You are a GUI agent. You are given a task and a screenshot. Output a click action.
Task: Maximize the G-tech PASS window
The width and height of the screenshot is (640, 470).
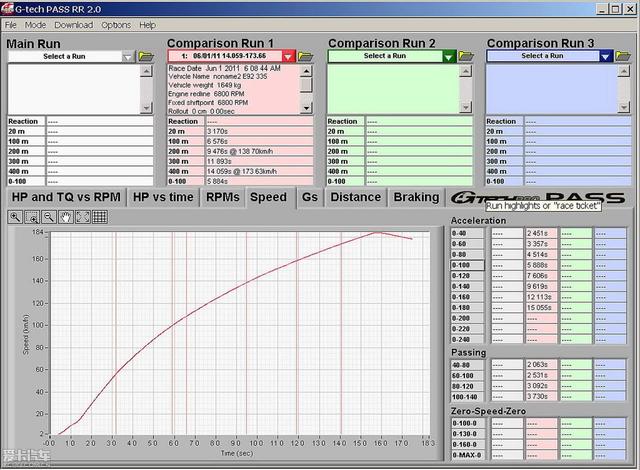[x=616, y=9]
